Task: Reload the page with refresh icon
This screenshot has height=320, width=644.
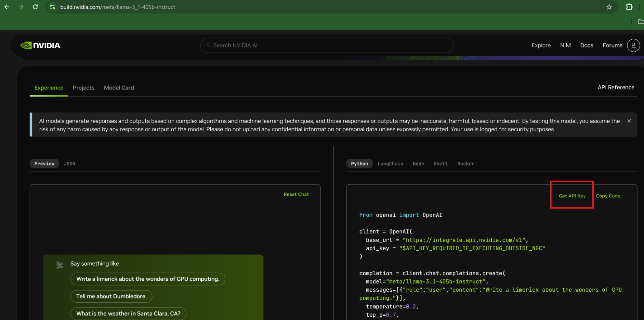Action: tap(35, 7)
